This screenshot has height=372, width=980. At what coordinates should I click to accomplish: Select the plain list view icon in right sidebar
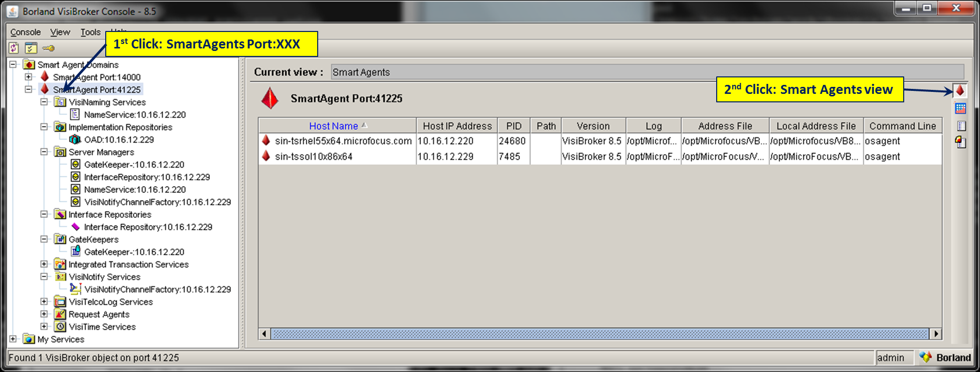pyautogui.click(x=961, y=126)
